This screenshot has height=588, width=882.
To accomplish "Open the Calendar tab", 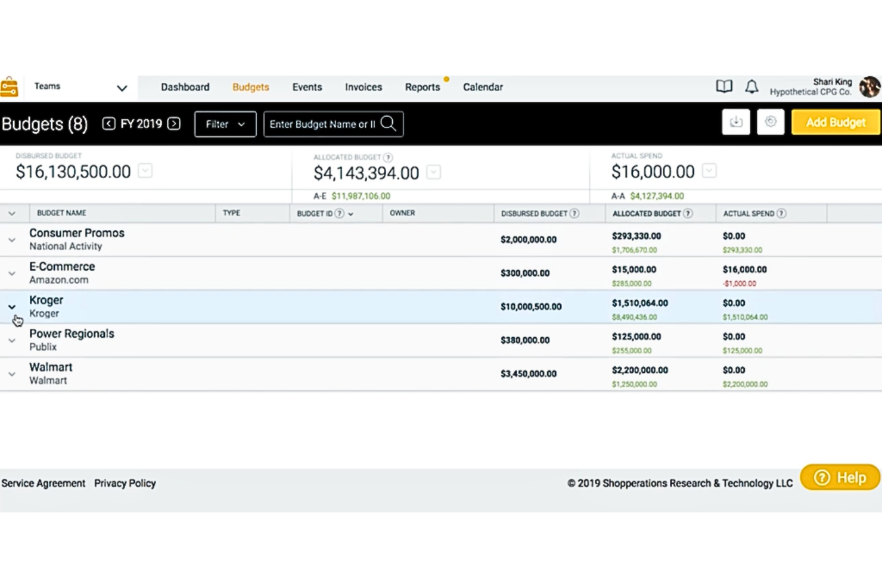I will 483,87.
